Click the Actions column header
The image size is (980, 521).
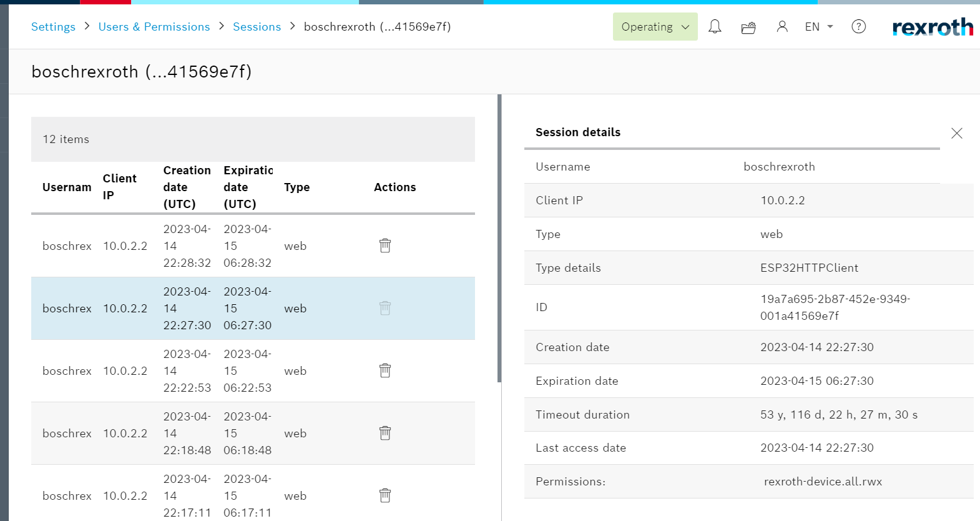click(x=395, y=187)
